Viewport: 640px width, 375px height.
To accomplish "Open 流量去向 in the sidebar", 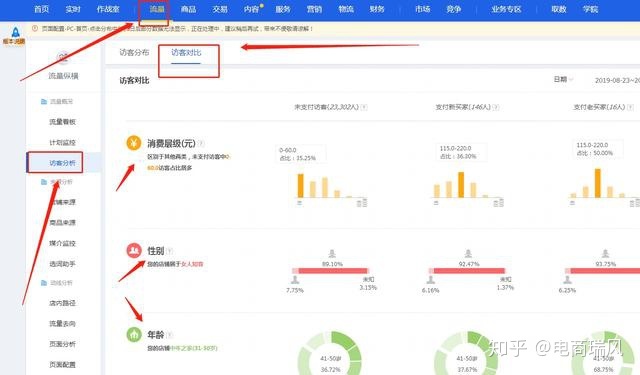I will [62, 324].
